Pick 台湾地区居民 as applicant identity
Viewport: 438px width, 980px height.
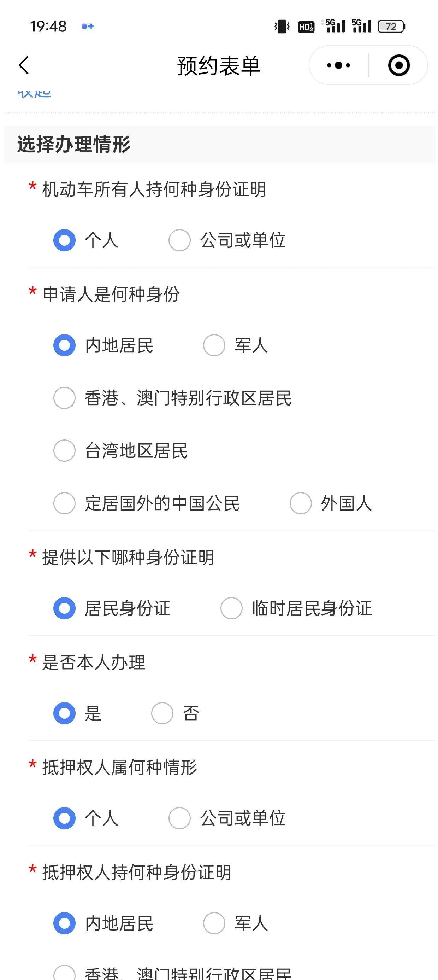[65, 451]
